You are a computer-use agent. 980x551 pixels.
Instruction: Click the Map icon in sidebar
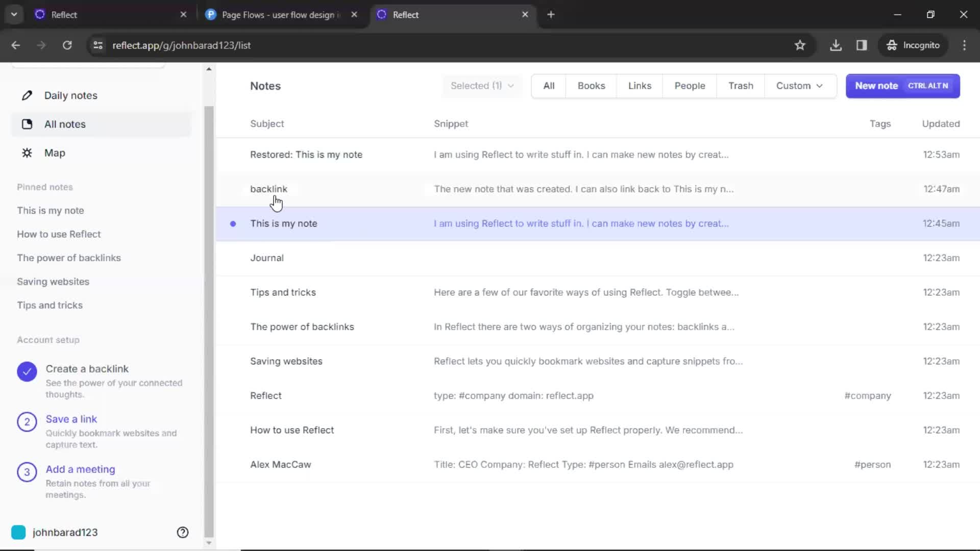tap(27, 153)
